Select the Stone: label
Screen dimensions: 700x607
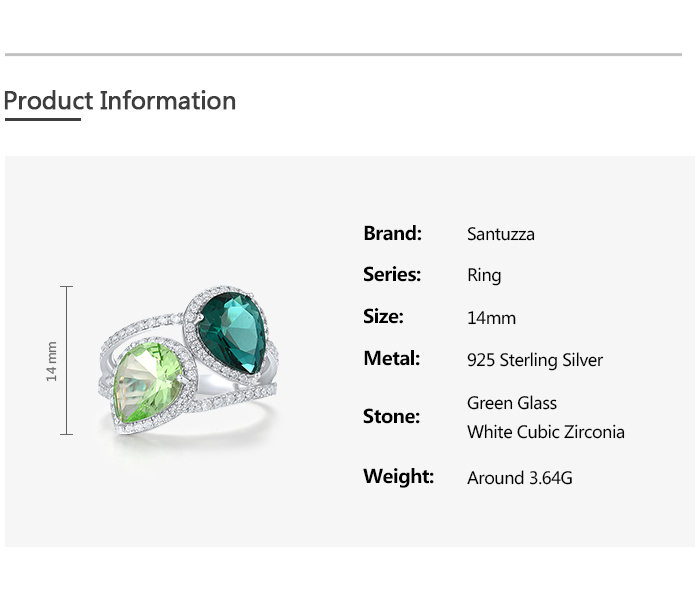pyautogui.click(x=391, y=417)
